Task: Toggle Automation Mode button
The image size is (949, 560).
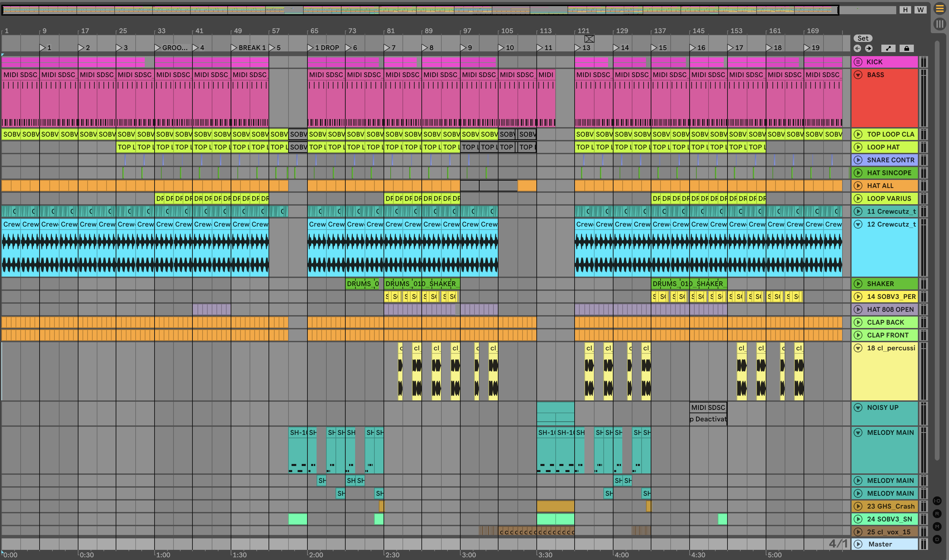Action: (888, 48)
